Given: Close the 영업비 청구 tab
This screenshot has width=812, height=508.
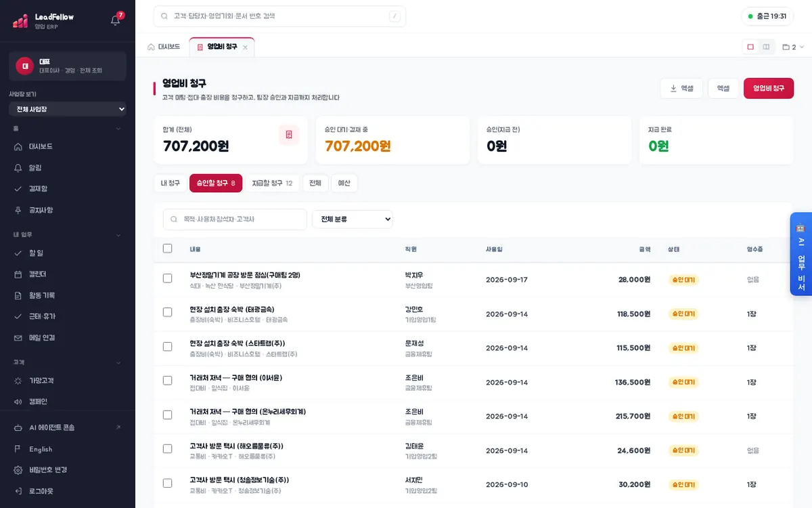Looking at the screenshot, I should (245, 47).
